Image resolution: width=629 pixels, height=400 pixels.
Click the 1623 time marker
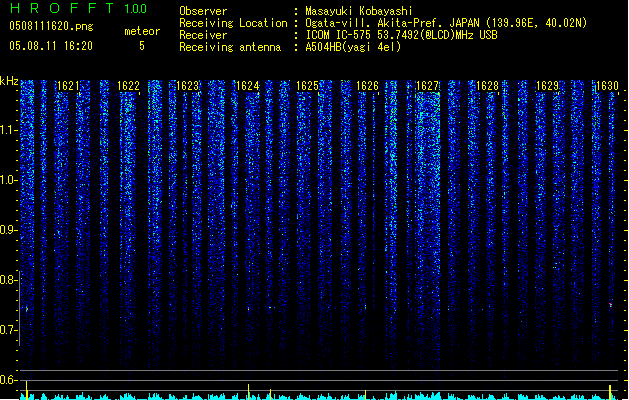188,86
